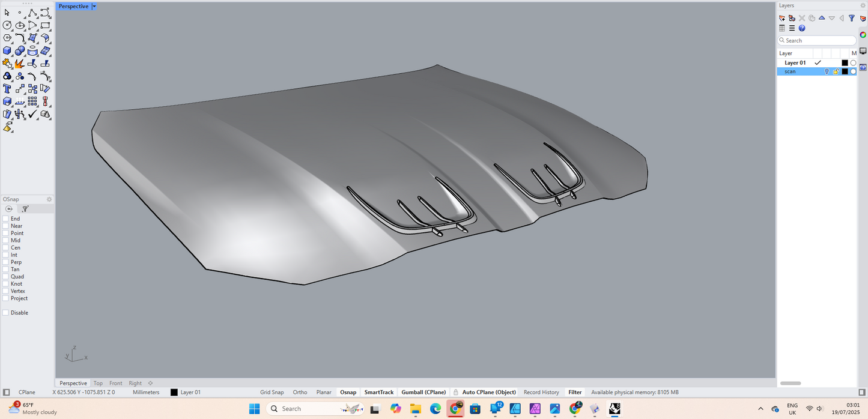
Task: Enable the End object snap
Action: (7, 219)
